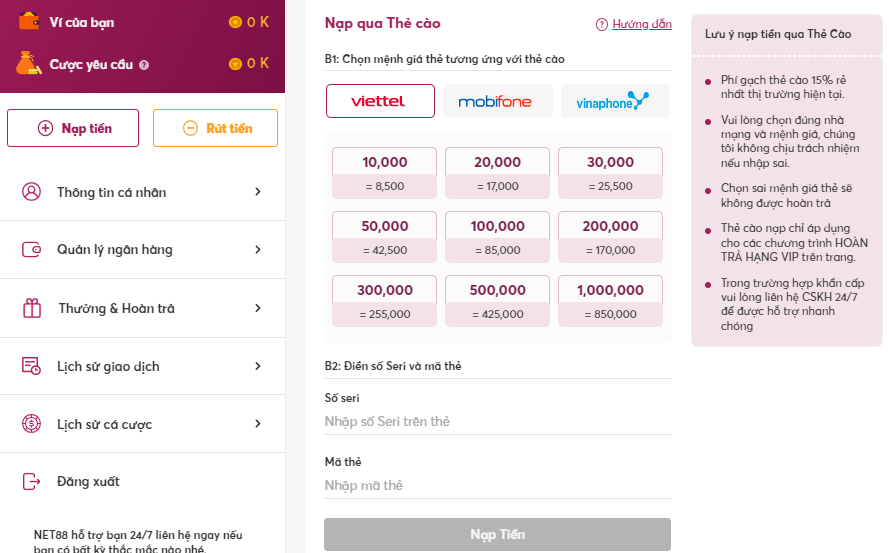Click the Lịch sử cá cược chip icon
889x553 pixels.
[x=31, y=424]
